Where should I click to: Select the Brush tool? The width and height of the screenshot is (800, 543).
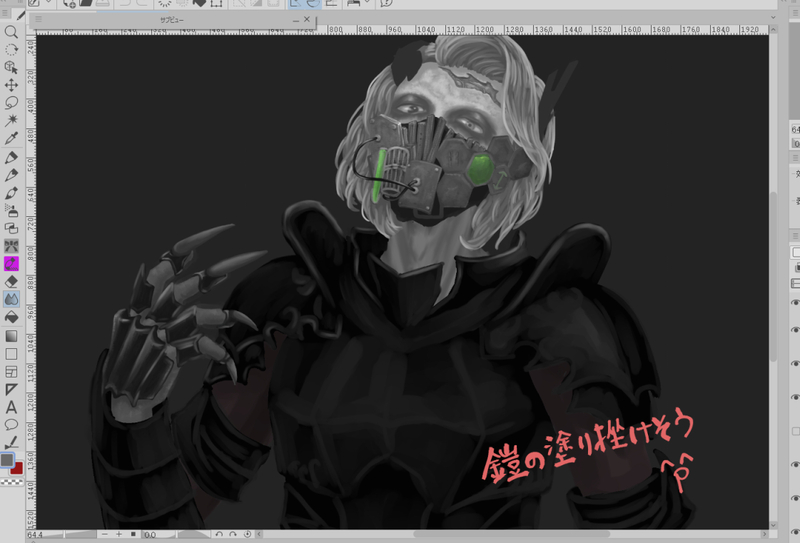[x=11, y=193]
